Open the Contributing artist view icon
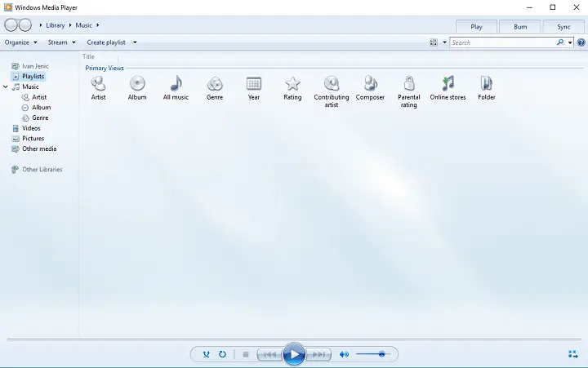The image size is (588, 368). (x=332, y=83)
